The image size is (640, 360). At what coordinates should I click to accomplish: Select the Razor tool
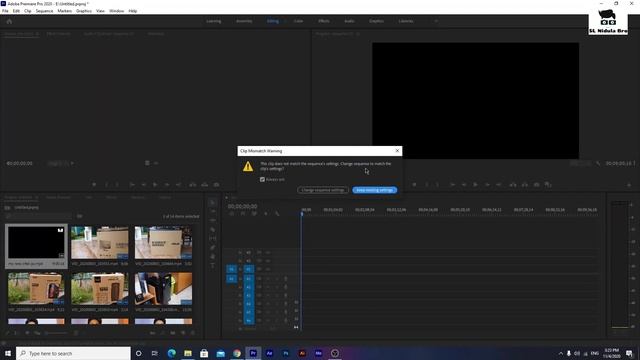(212, 229)
